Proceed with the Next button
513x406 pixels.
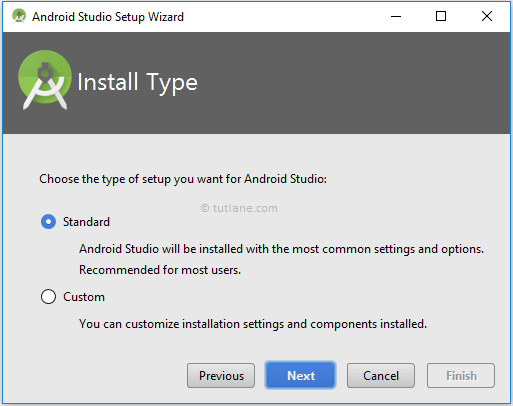[301, 376]
